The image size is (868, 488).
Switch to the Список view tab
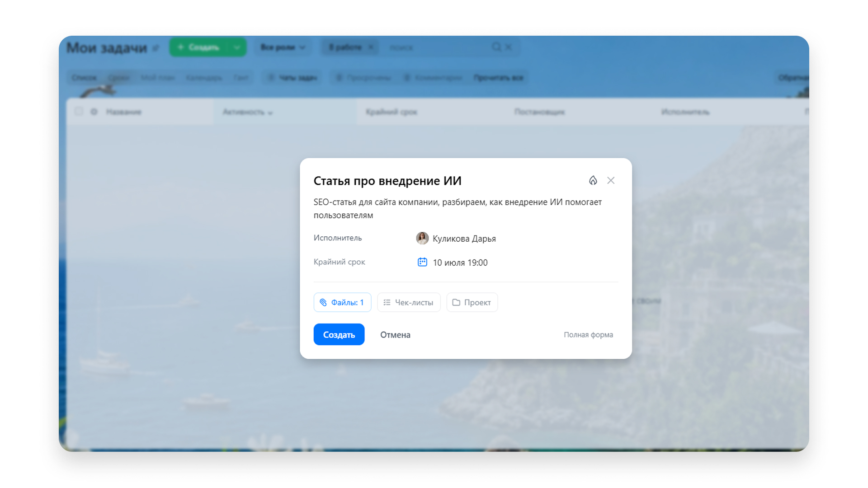coord(84,78)
